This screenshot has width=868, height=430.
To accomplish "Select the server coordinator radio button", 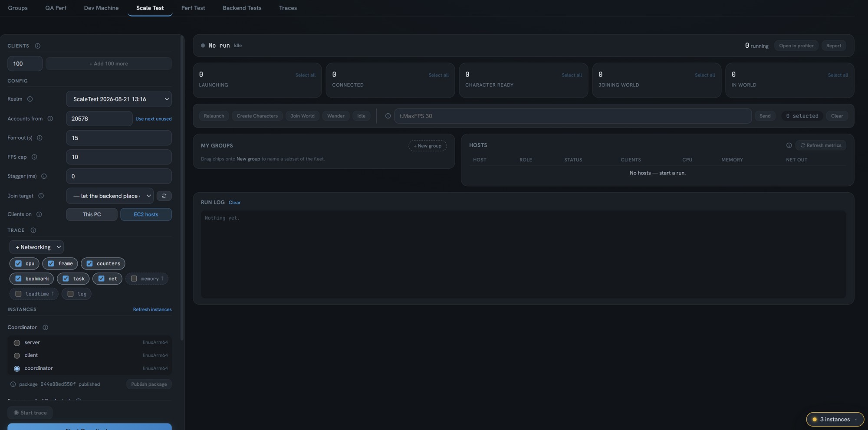I will pyautogui.click(x=17, y=343).
